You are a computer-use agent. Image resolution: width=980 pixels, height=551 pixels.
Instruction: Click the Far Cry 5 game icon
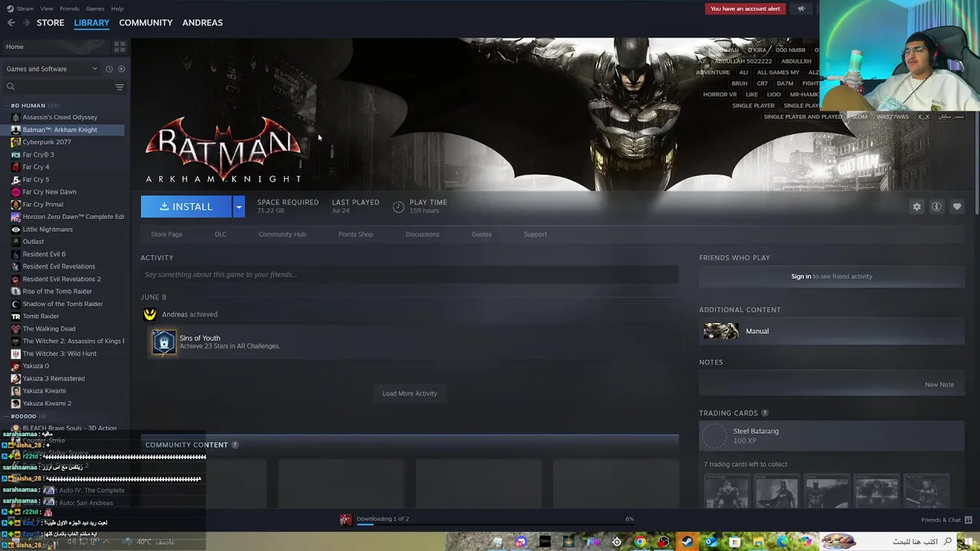15,180
